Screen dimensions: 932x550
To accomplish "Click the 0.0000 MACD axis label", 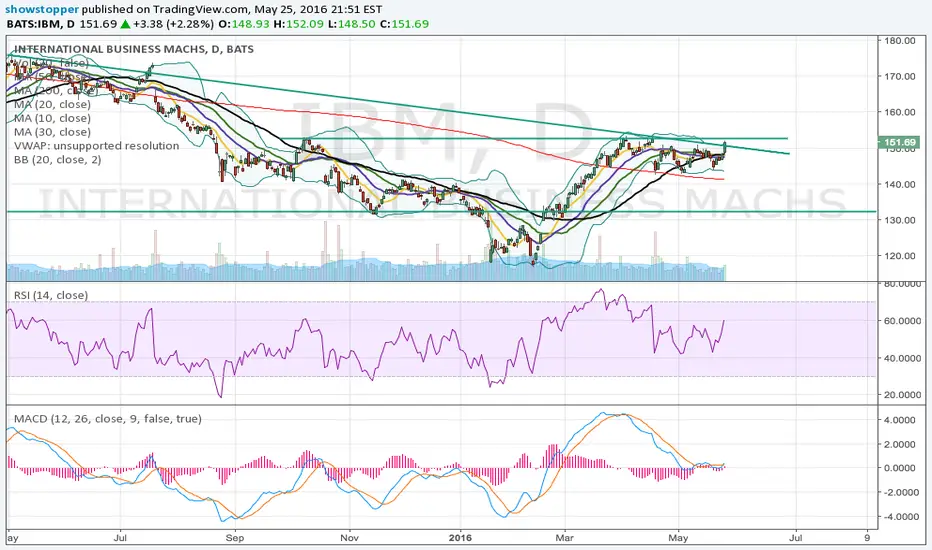I will tap(900, 468).
